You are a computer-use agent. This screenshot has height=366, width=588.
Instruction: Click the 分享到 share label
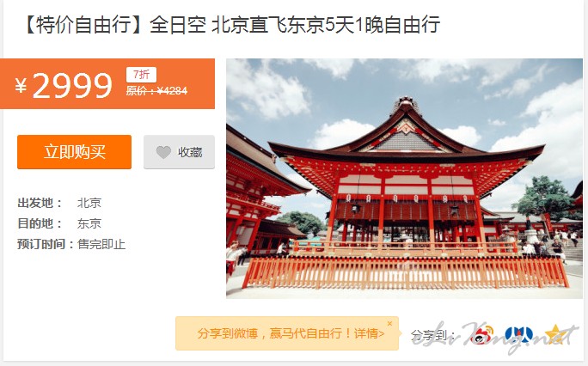tap(433, 334)
